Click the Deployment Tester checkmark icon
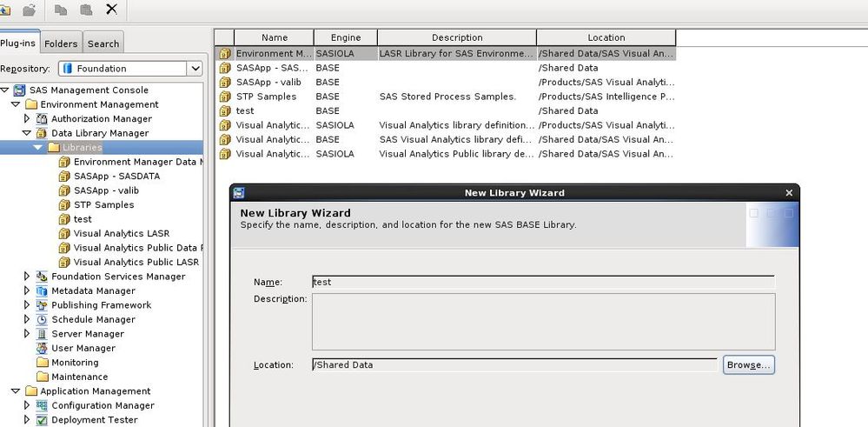The width and height of the screenshot is (868, 427). pyautogui.click(x=42, y=420)
